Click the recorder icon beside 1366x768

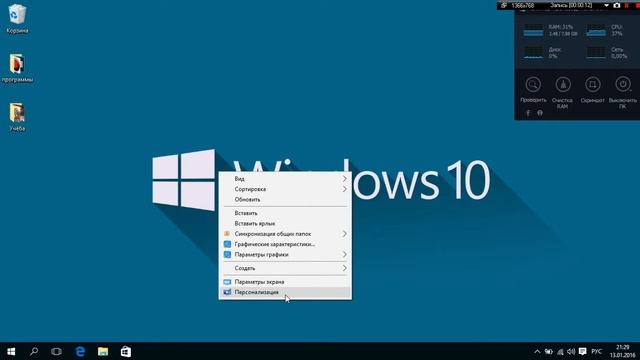[504, 5]
